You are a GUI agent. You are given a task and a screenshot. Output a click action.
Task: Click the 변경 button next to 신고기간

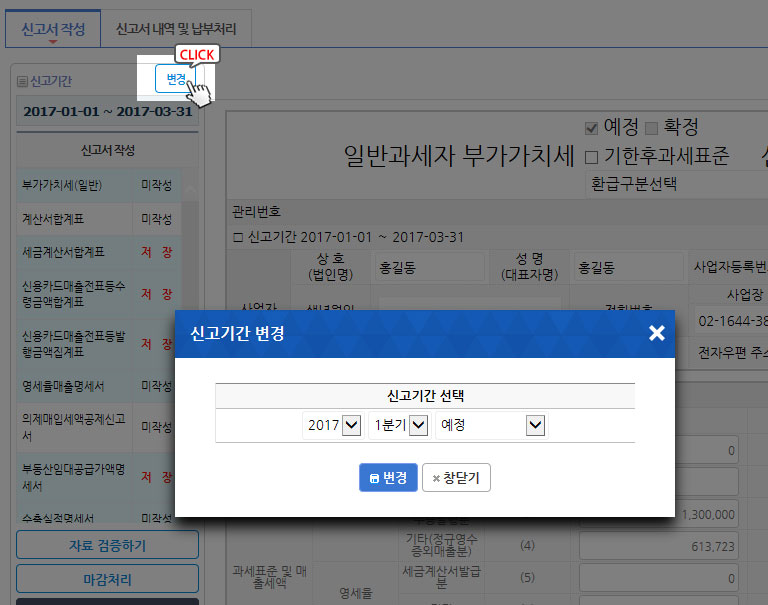(175, 78)
